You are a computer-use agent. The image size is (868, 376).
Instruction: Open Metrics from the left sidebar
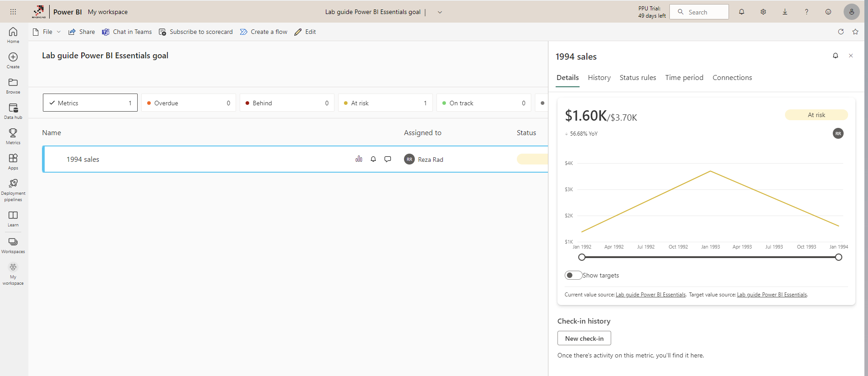point(13,136)
